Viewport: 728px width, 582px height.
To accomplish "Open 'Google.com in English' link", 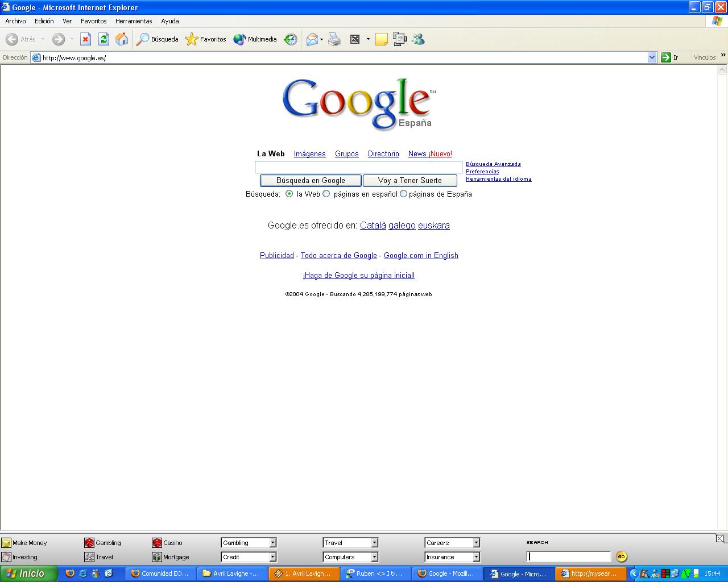I will [421, 256].
